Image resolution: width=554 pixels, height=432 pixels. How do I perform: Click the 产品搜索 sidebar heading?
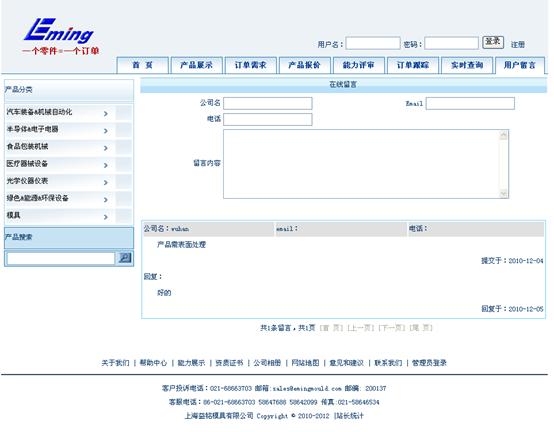[18, 237]
